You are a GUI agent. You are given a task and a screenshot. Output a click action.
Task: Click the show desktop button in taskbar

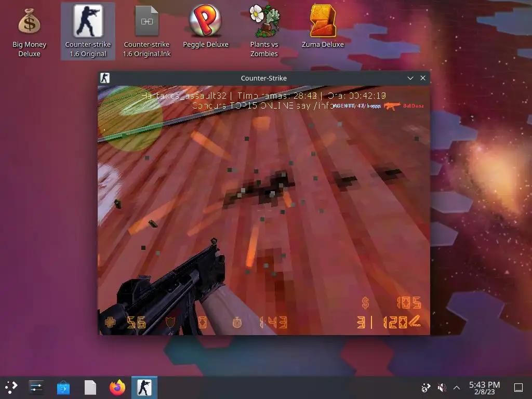518,388
